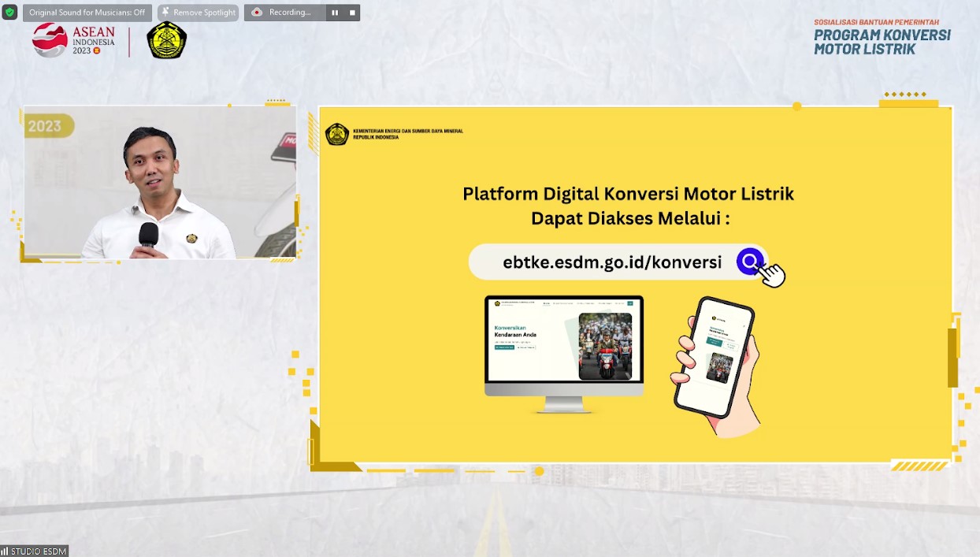980x557 pixels.
Task: Toggle Original Sound for Musicians
Action: (x=87, y=13)
